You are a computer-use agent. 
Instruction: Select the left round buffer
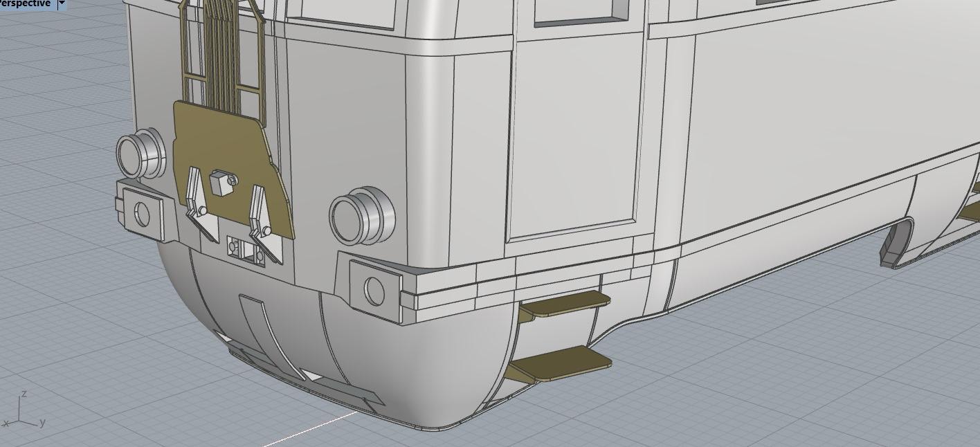[141, 153]
